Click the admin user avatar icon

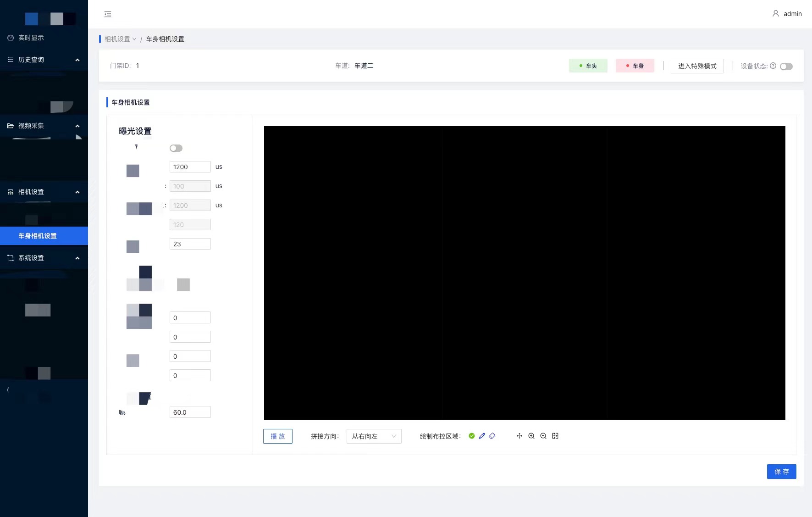click(776, 14)
